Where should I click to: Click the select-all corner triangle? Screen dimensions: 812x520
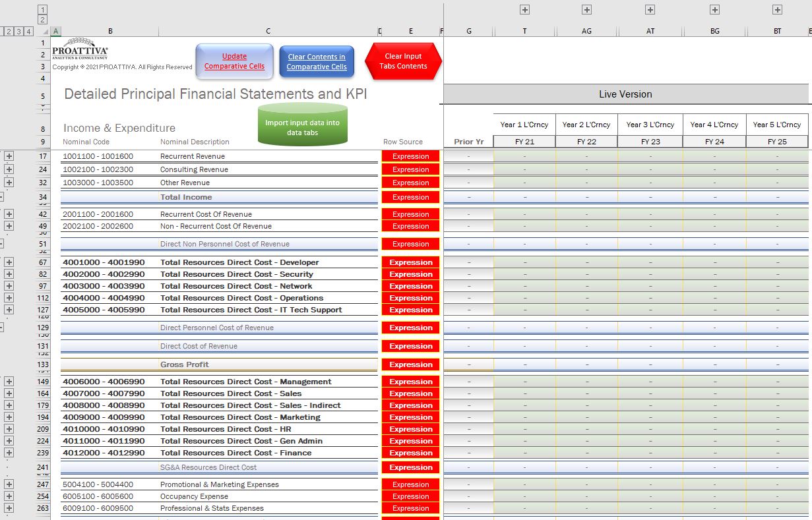pyautogui.click(x=45, y=31)
